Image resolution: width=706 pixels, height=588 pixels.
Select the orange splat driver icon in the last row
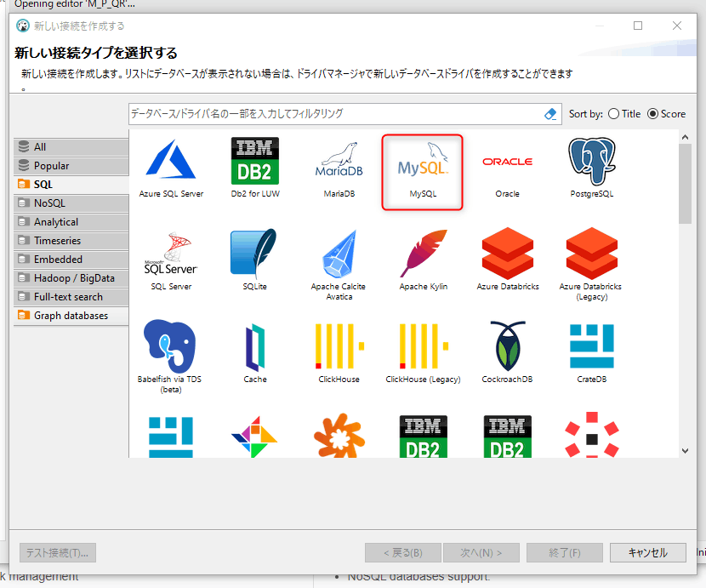click(339, 436)
